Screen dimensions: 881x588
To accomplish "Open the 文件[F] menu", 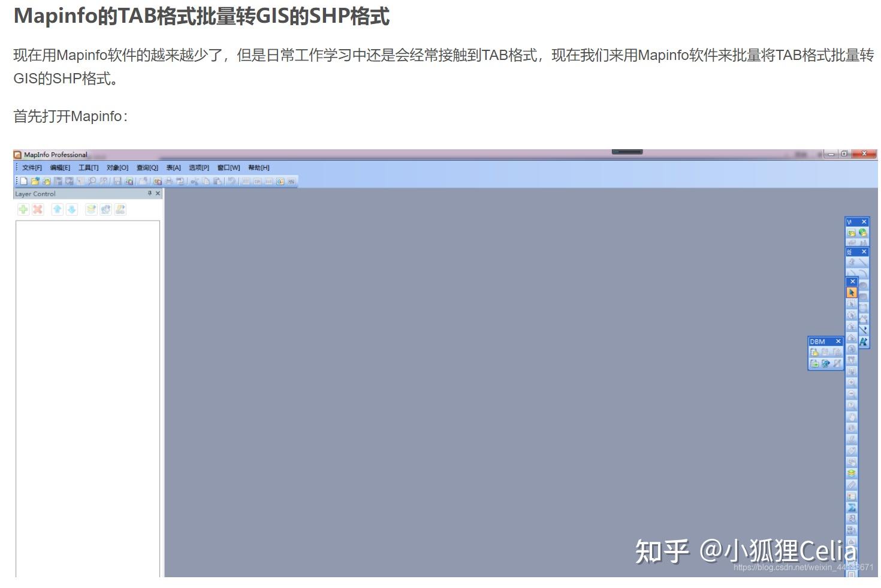I will (31, 167).
